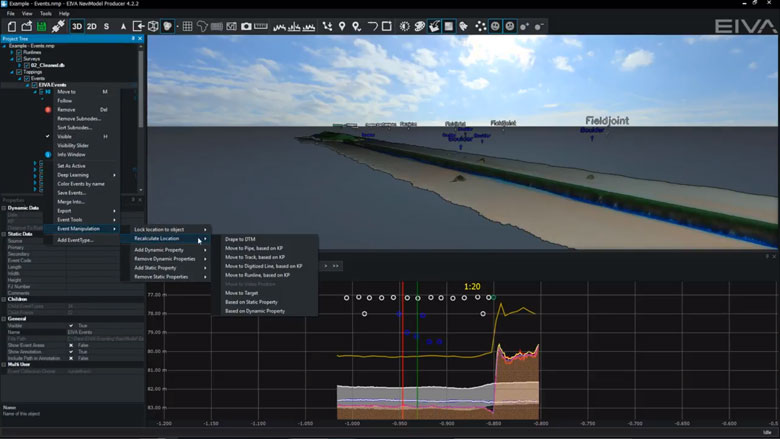Image resolution: width=780 pixels, height=439 pixels.
Task: Click the green save project icon
Action: 42,26
